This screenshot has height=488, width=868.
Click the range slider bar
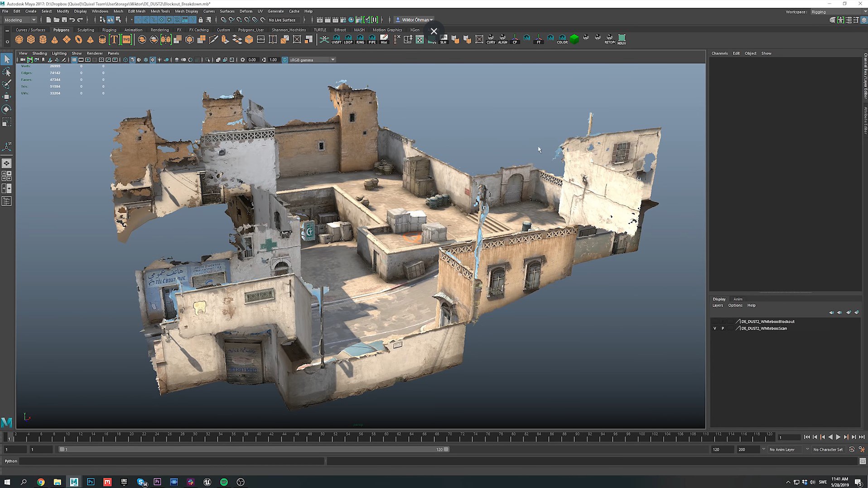click(x=254, y=450)
